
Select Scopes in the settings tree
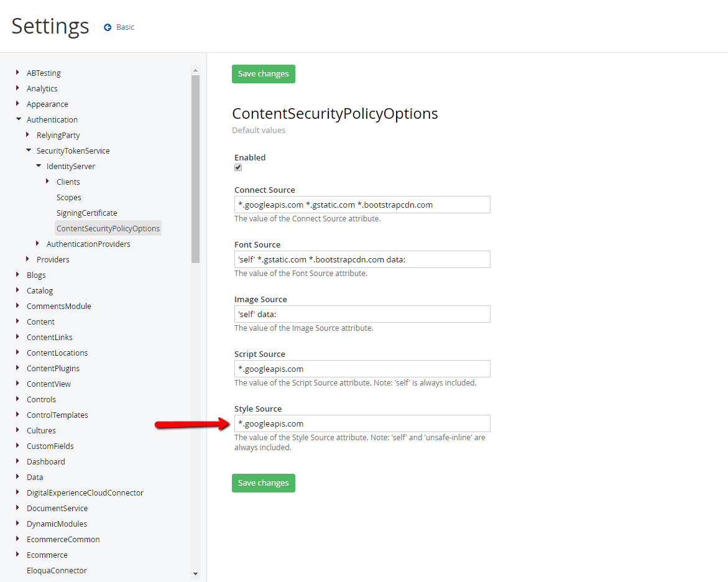[69, 197]
